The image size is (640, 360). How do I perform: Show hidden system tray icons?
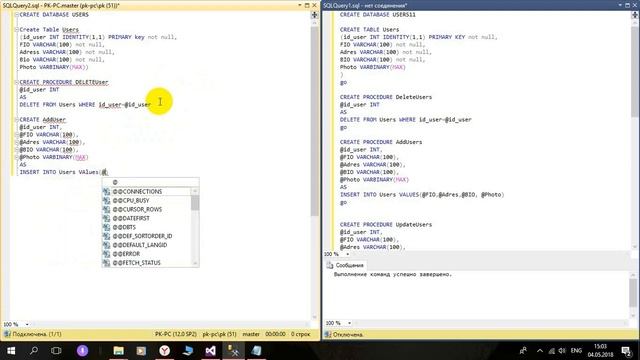pyautogui.click(x=540, y=351)
